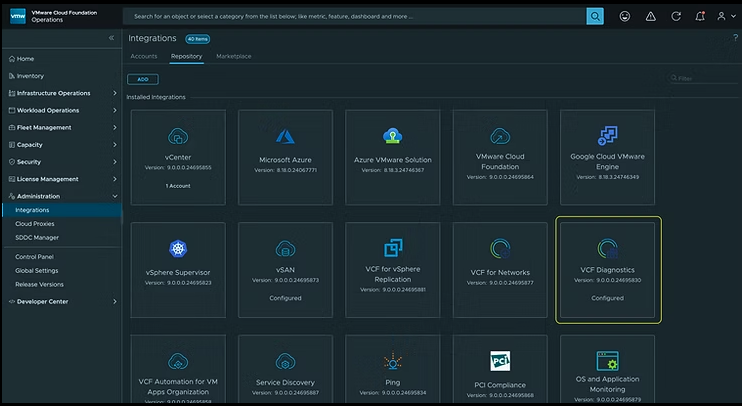This screenshot has width=742, height=406.
Task: Go to Home in the sidebar
Action: [x=25, y=59]
